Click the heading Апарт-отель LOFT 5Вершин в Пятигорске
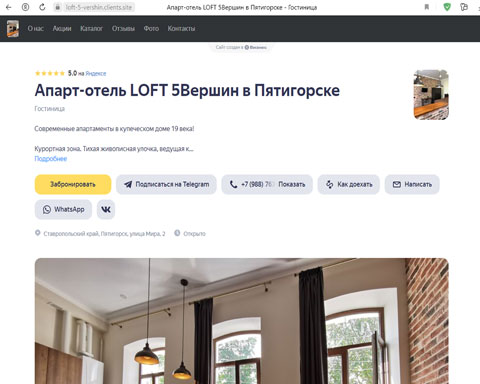Viewport: 480px width, 384px height. point(187,90)
